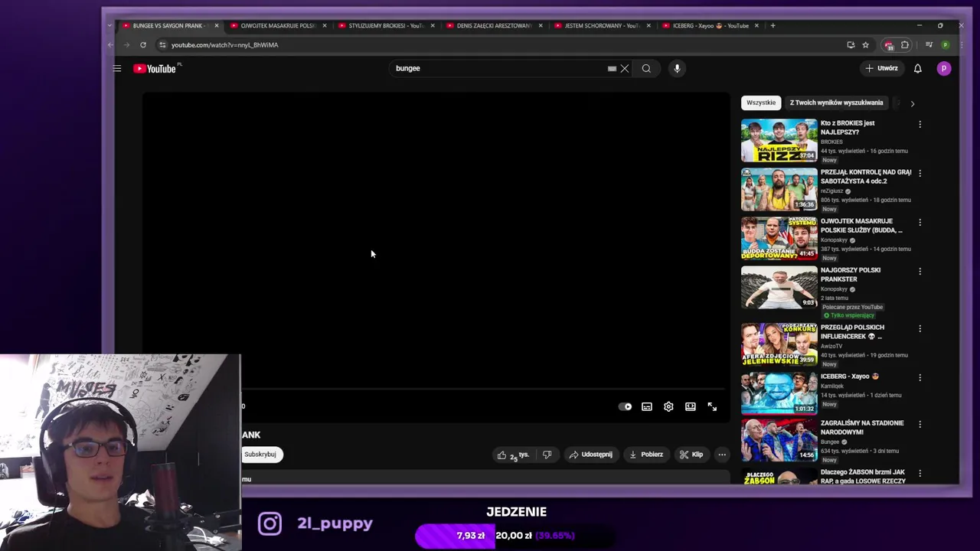
Task: Open options menu for NAJGORSZY POLSKI PRANKSTER
Action: [920, 271]
